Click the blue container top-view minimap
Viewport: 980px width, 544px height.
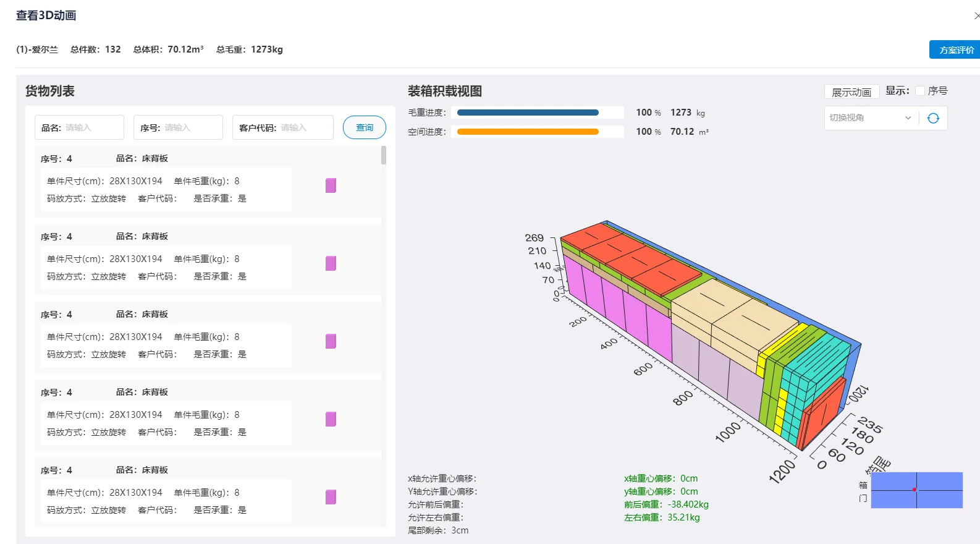click(x=917, y=490)
